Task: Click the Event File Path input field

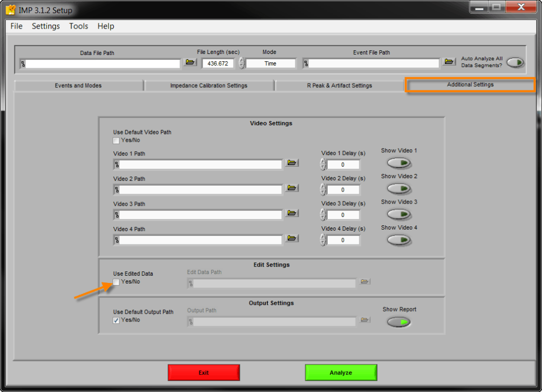Action: (x=374, y=63)
